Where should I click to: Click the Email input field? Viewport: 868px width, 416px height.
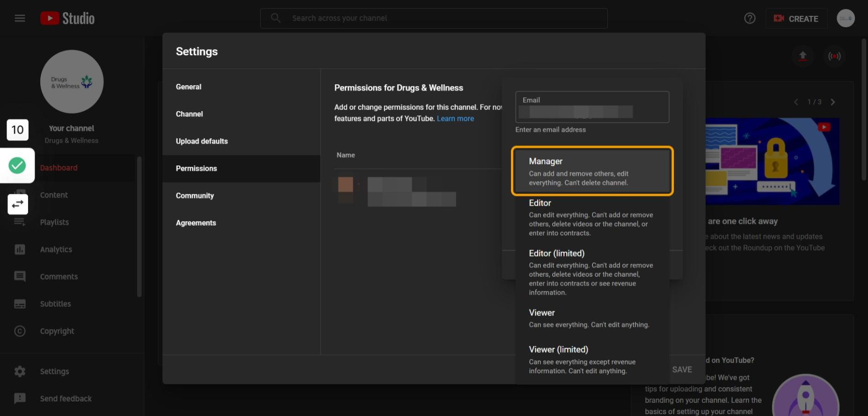point(592,107)
